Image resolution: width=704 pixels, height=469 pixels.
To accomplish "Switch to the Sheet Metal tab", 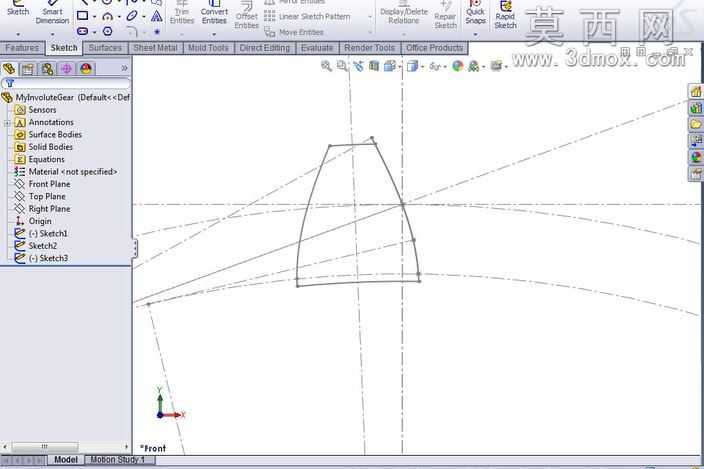I will [155, 48].
